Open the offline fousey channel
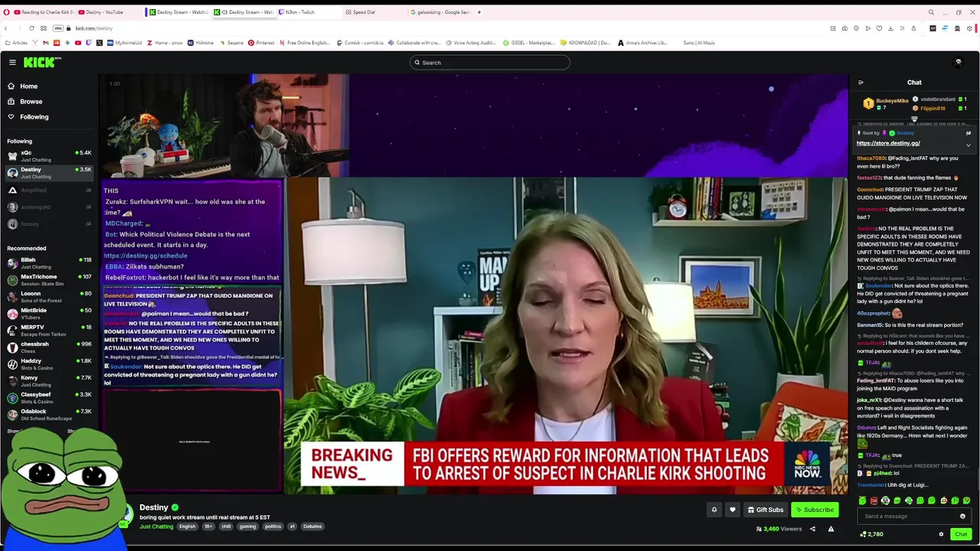980x551 pixels. pos(49,223)
